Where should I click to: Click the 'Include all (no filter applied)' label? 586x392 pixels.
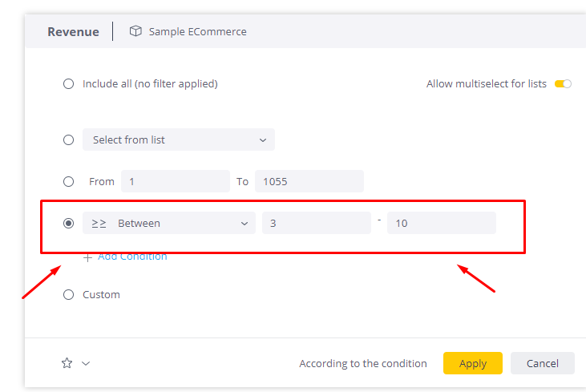(x=150, y=83)
